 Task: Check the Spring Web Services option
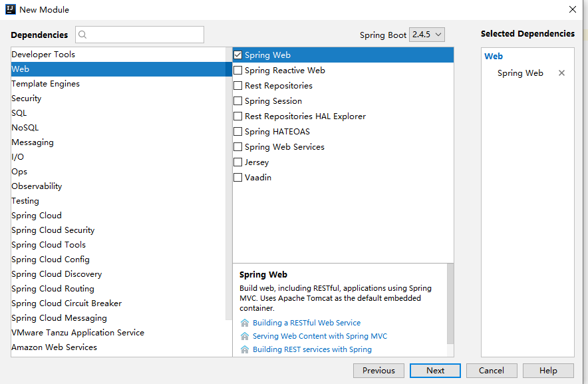click(x=237, y=147)
